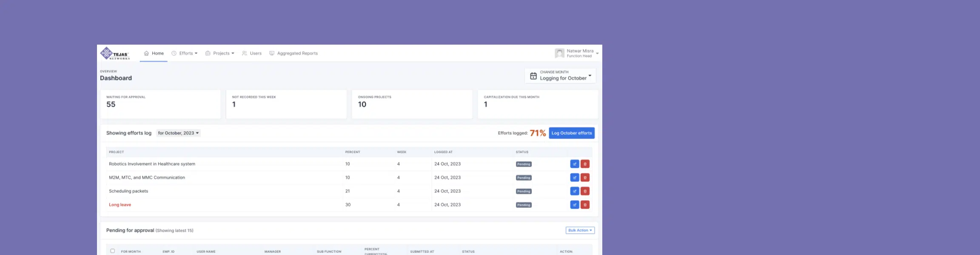Open the Users page
This screenshot has height=255, width=980.
point(252,54)
